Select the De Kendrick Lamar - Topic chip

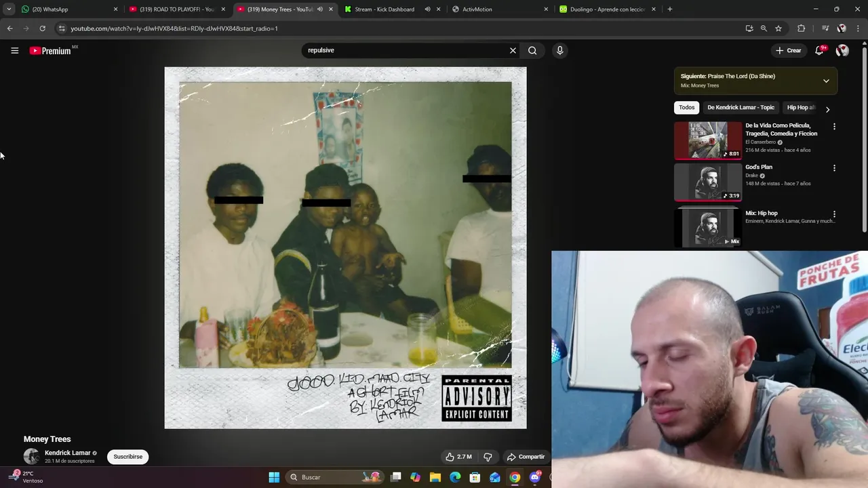tap(741, 108)
